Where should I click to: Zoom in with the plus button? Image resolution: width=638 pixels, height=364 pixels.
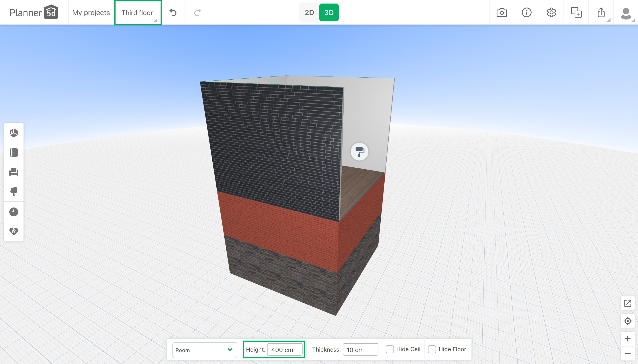click(628, 339)
